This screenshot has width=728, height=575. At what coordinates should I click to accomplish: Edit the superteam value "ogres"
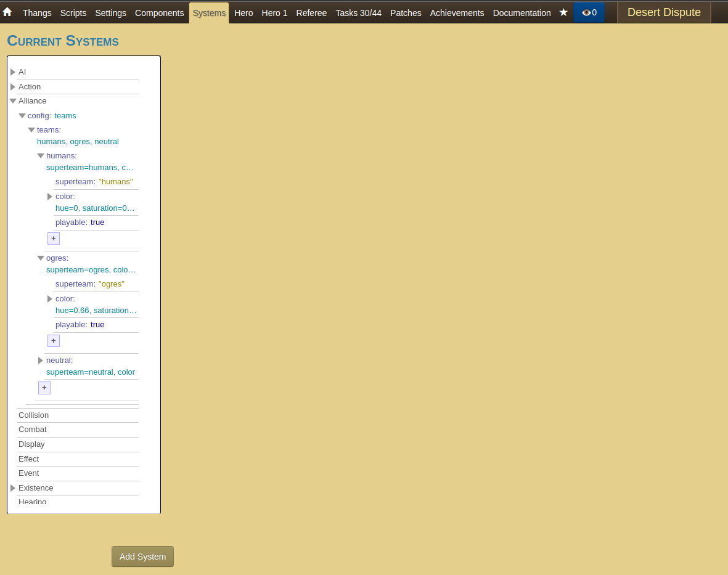112,284
